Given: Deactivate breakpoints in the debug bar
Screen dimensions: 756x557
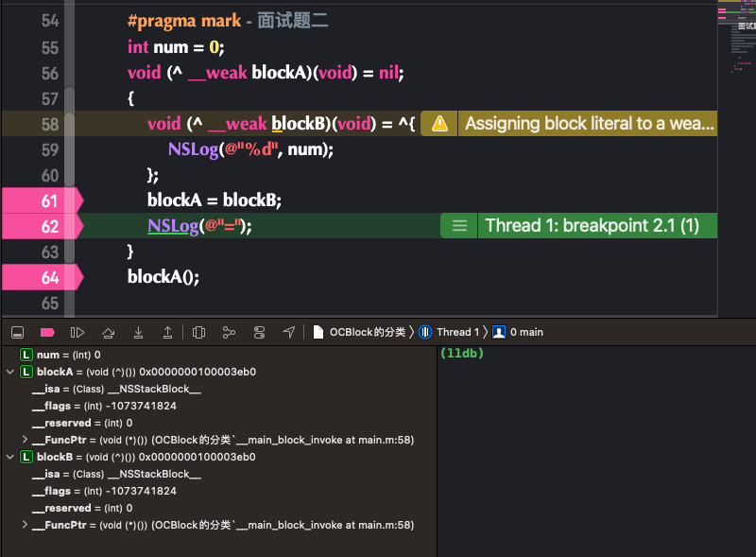Looking at the screenshot, I should pos(47,332).
